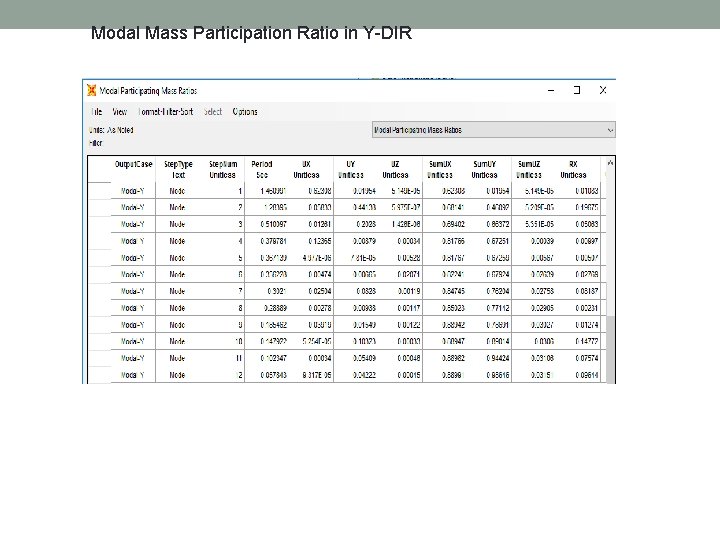
Task: Click the StepNum column header
Action: [223, 169]
